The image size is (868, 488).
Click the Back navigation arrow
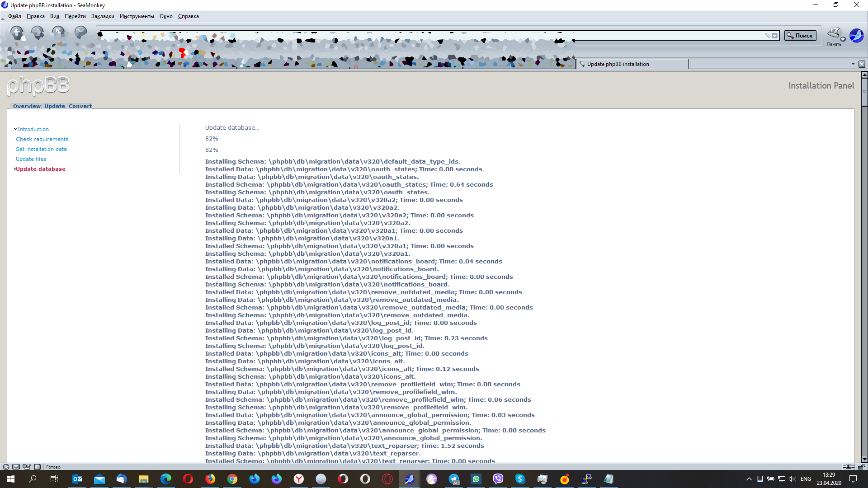point(17,33)
